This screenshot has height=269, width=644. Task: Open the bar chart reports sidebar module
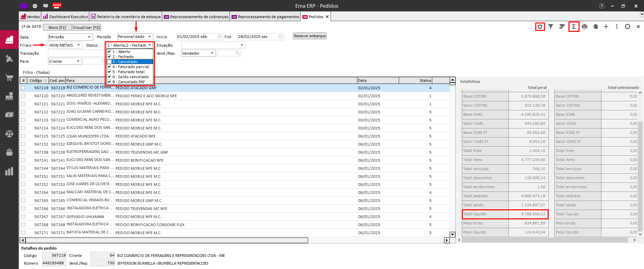click(x=9, y=171)
